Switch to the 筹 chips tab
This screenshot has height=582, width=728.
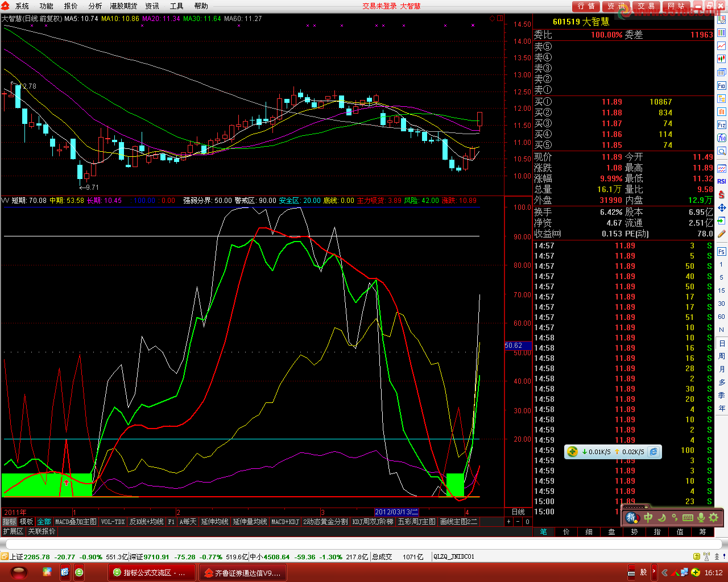pyautogui.click(x=703, y=532)
